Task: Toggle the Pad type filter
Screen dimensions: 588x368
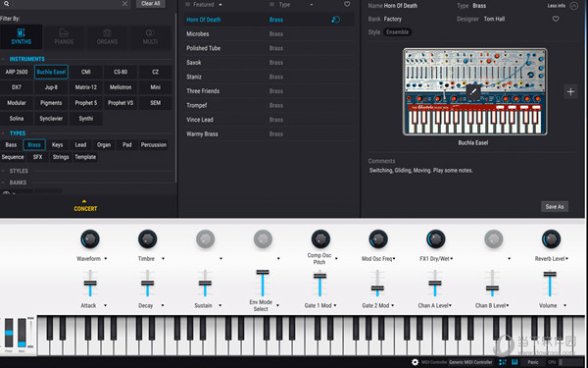Action: (x=127, y=144)
